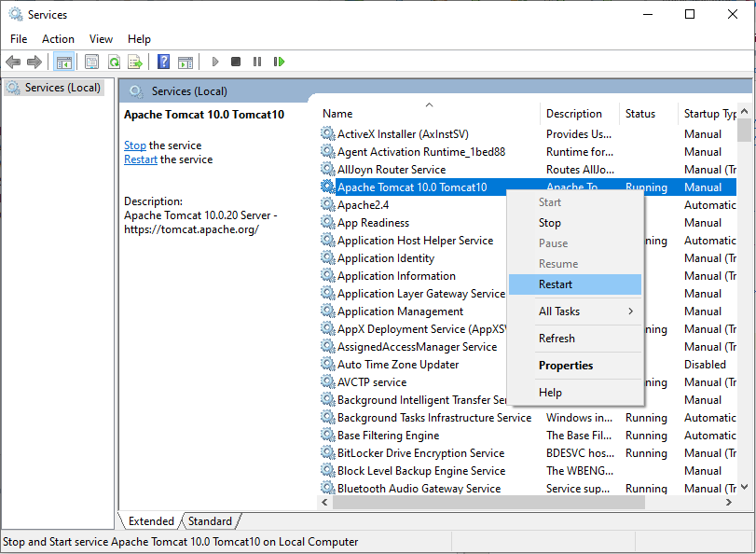This screenshot has width=756, height=554.
Task: Click gear icon beside AVCTP service
Action: [x=328, y=382]
